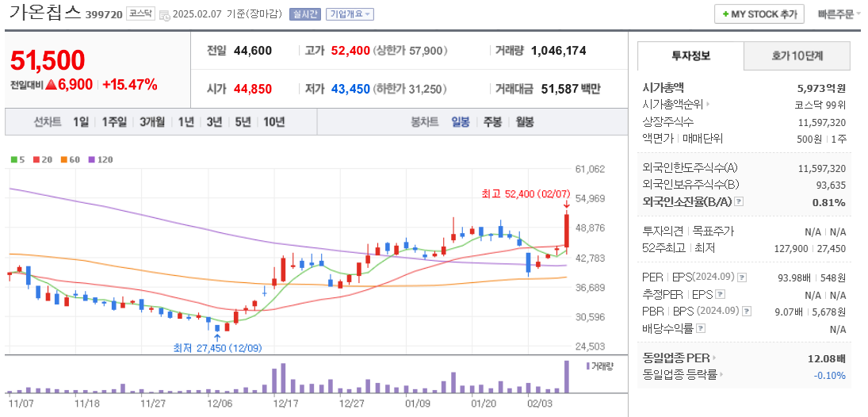Click the 코스닥 99위 ranking value
Screen dimensions: 868x417
point(820,105)
